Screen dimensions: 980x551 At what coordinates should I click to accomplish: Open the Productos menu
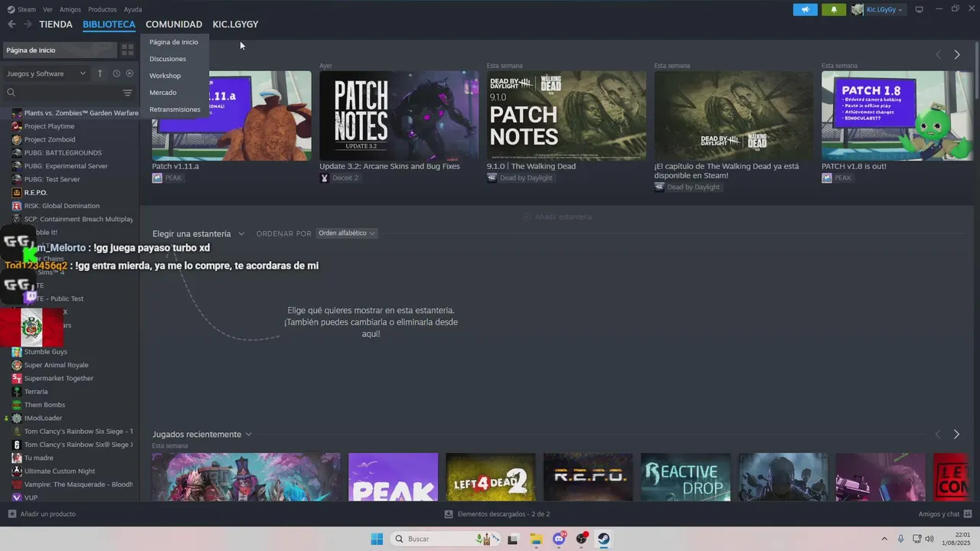click(103, 9)
